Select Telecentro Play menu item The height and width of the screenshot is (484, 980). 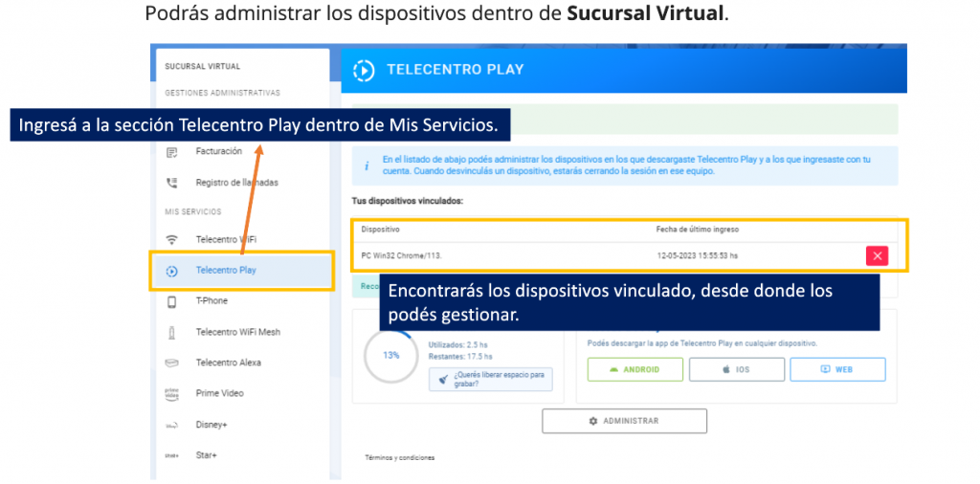[243, 271]
